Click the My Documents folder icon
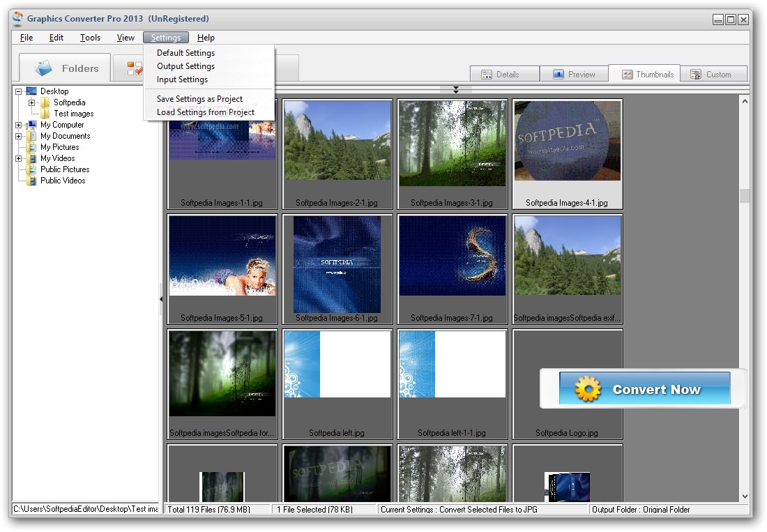Image resolution: width=767 pixels, height=532 pixels. 31,136
